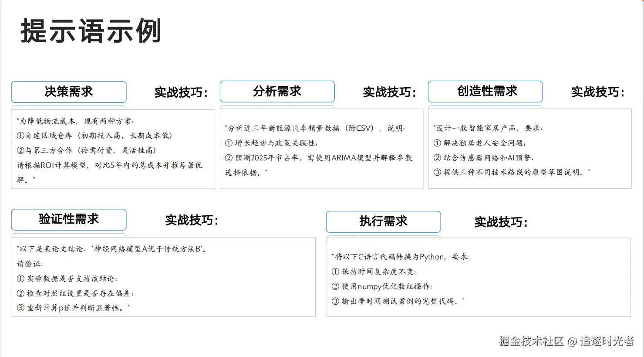Click the 提示语示例 slide title

[91, 31]
